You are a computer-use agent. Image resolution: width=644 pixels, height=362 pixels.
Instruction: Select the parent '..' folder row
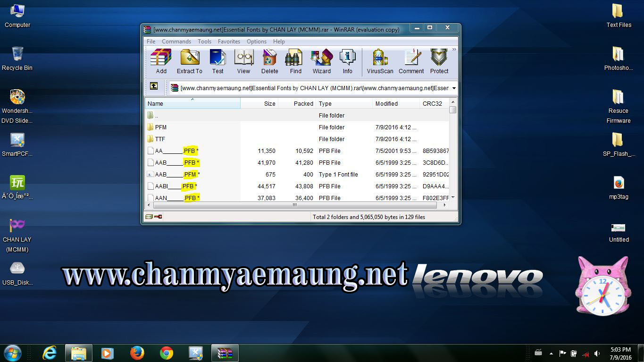297,116
